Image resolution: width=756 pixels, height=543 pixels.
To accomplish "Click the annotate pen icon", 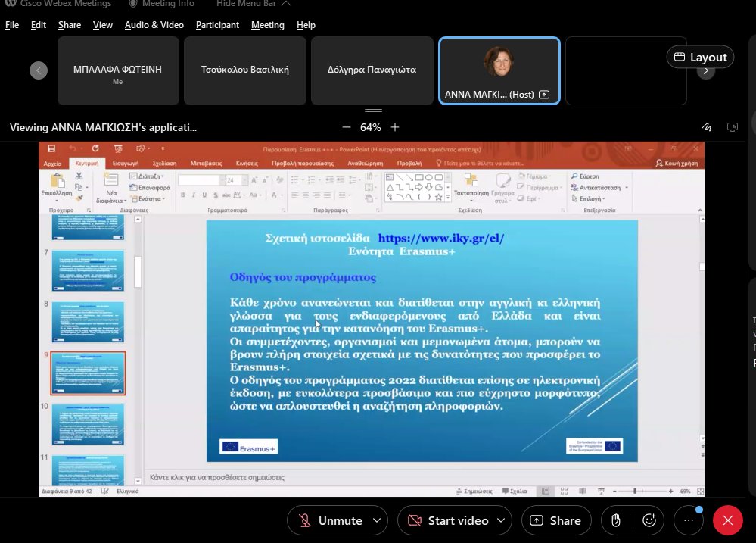I will (x=707, y=127).
